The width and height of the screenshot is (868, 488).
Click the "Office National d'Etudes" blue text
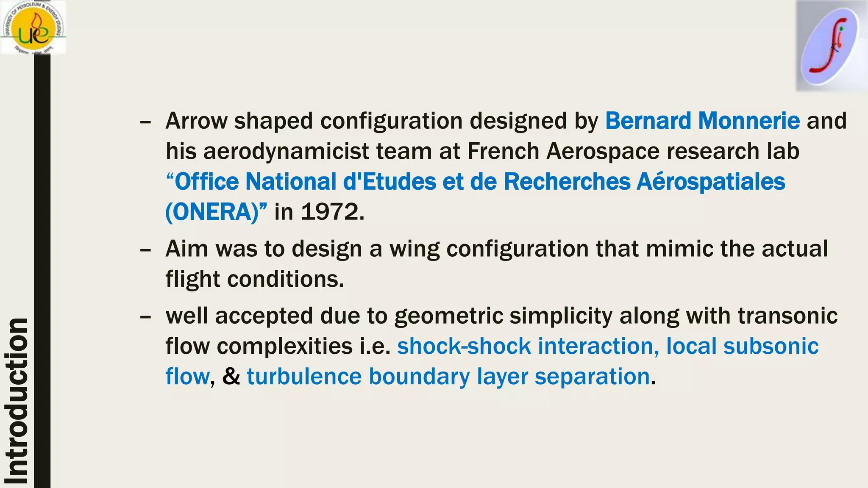[x=300, y=182]
